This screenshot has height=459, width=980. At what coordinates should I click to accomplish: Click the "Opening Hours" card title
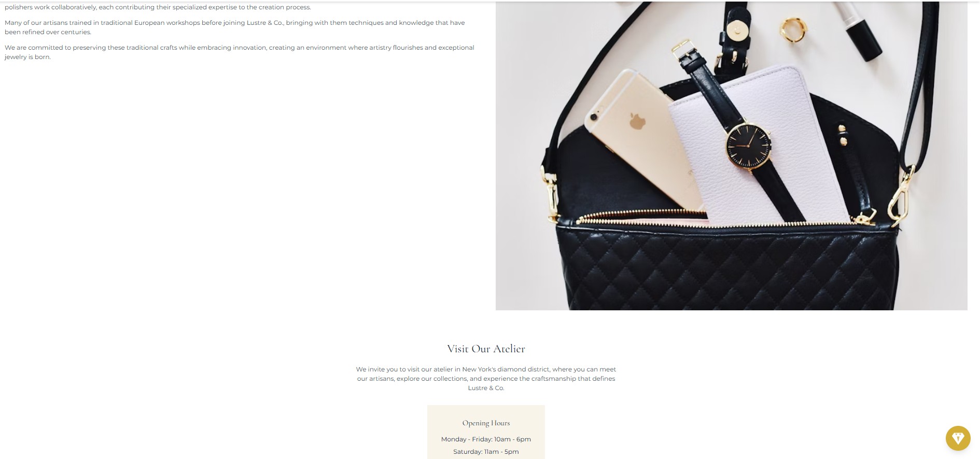click(x=486, y=423)
